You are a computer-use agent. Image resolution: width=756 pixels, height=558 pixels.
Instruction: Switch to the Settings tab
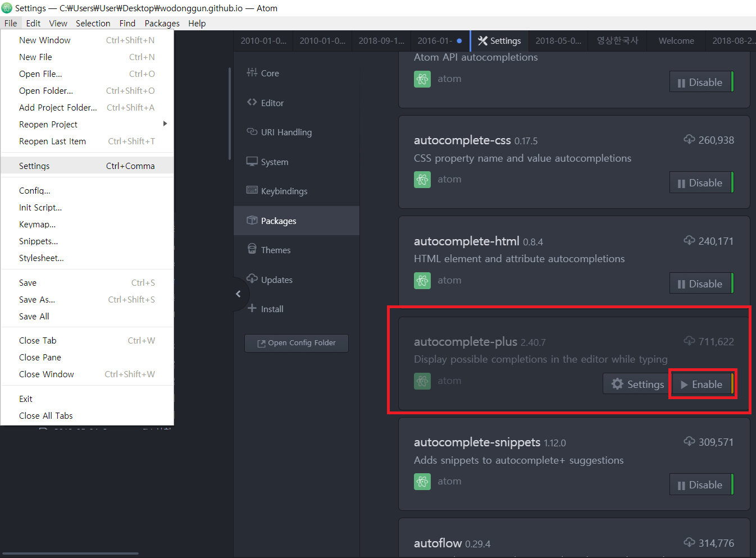pyautogui.click(x=499, y=40)
